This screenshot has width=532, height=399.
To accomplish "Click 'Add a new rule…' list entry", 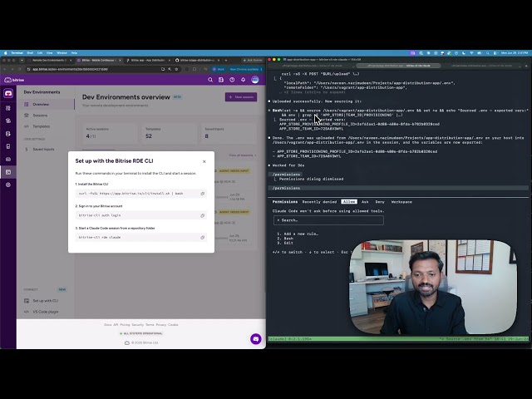I will point(298,234).
